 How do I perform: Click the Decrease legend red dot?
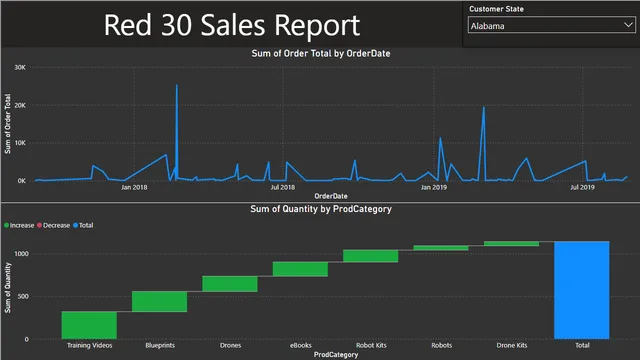40,225
